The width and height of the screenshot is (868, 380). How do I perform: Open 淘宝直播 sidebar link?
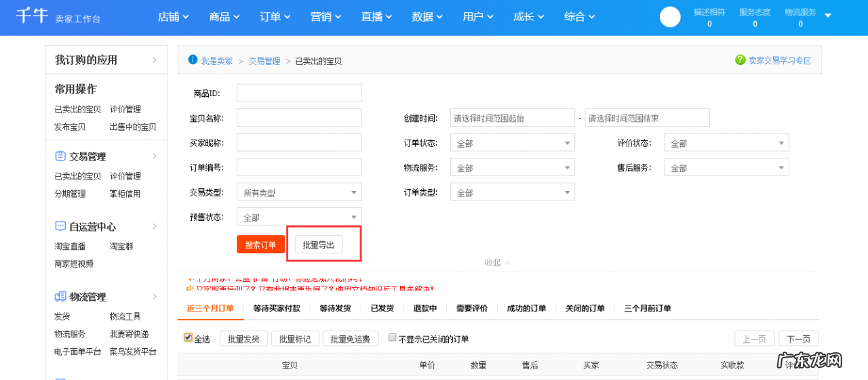[x=70, y=246]
